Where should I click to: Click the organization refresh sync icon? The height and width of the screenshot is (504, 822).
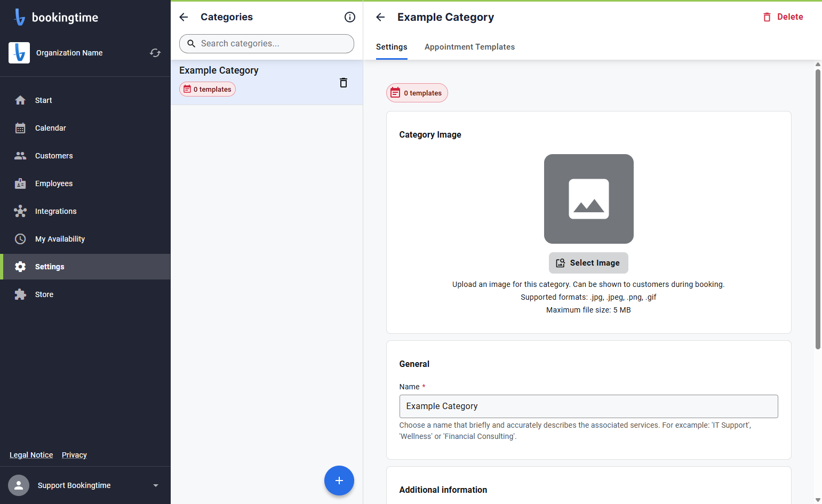(155, 53)
